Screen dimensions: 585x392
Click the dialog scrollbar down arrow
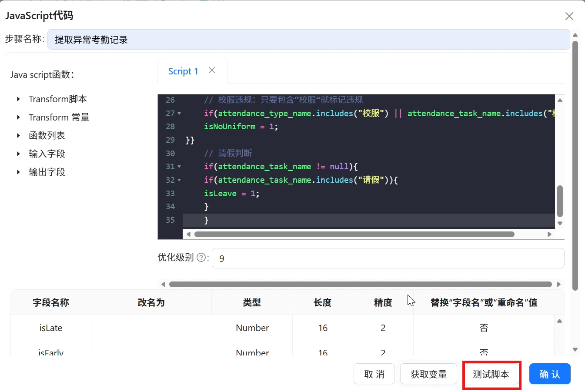[575, 349]
